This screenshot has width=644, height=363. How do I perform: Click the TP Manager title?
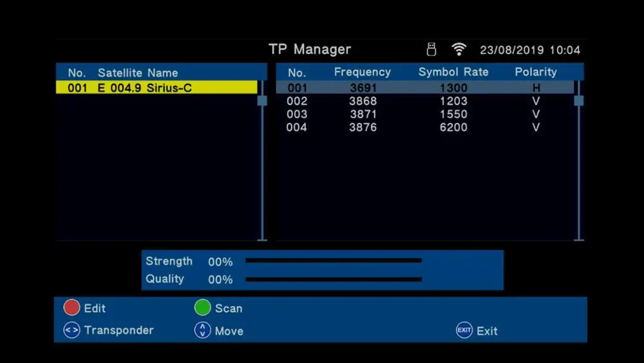coord(310,50)
